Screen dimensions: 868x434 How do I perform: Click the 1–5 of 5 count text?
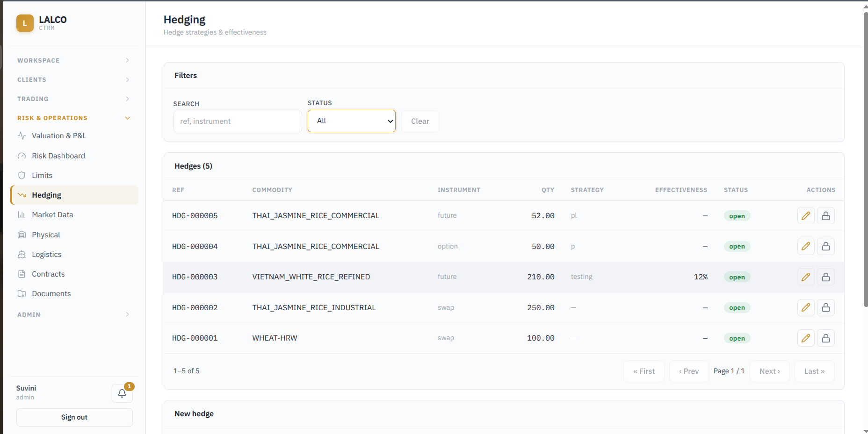[x=187, y=371]
